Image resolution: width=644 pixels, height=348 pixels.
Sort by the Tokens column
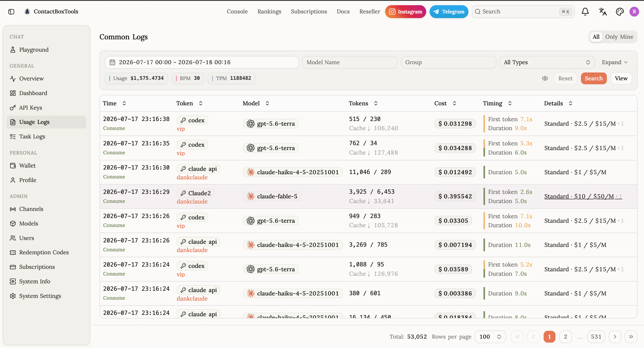click(x=363, y=103)
